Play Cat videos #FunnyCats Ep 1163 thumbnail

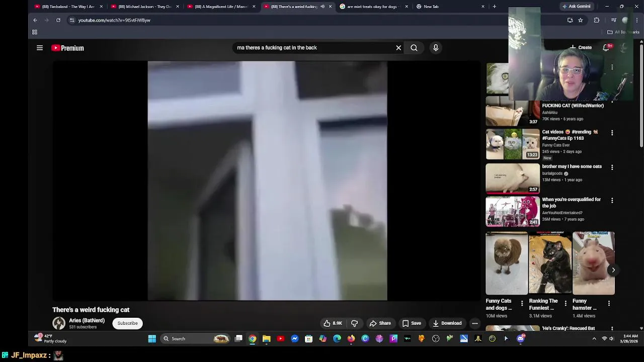(512, 144)
